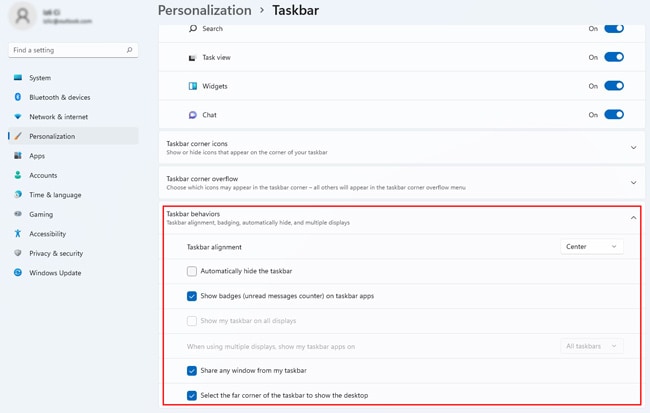Click the Find a setting search box
The height and width of the screenshot is (413, 650).
pos(73,50)
